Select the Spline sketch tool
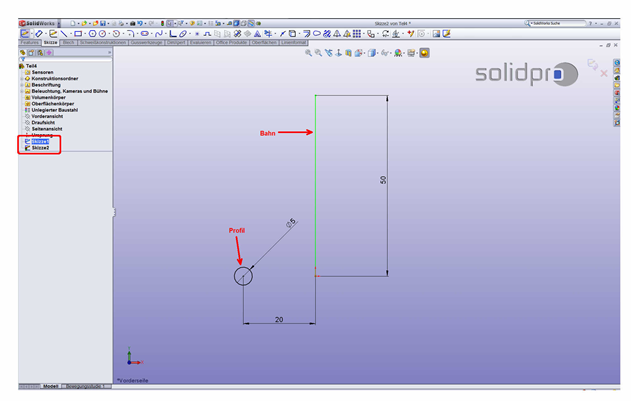Screen dimensions: 631x401 tap(158, 33)
